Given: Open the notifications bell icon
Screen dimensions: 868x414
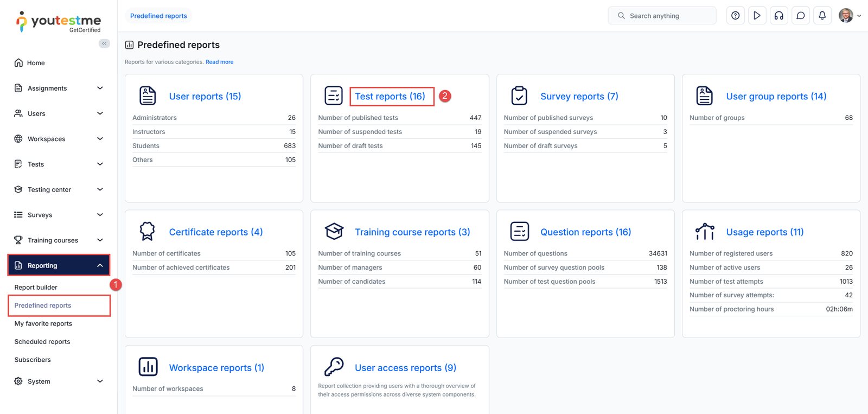Looking at the screenshot, I should click(822, 16).
